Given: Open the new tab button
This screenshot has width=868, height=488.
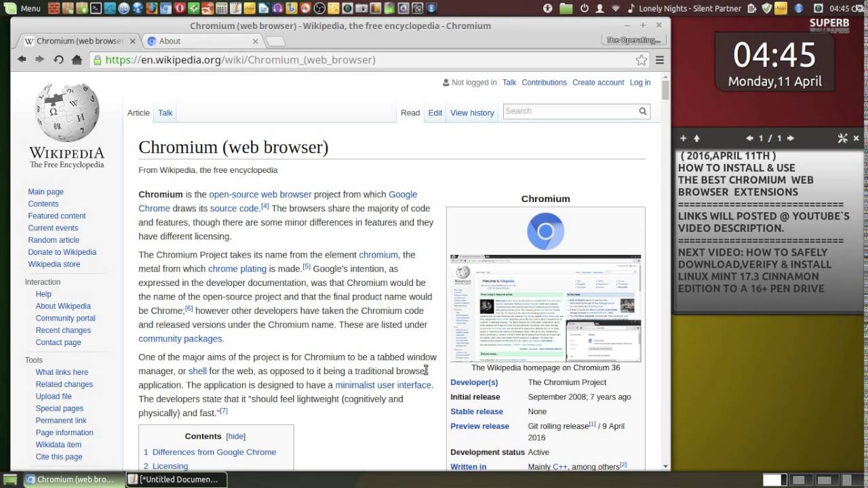Looking at the screenshot, I should click(275, 41).
